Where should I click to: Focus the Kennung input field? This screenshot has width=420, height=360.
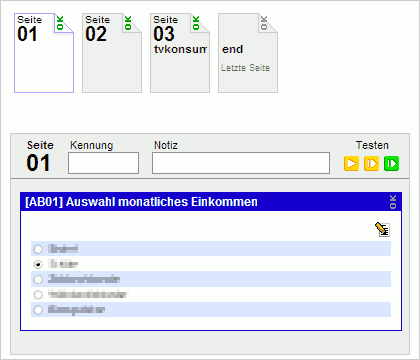coord(103,163)
